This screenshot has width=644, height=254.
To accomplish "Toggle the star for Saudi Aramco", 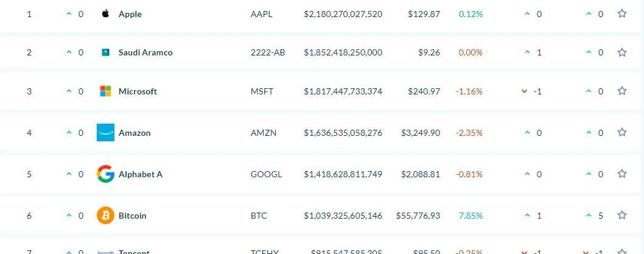I will click(x=621, y=52).
